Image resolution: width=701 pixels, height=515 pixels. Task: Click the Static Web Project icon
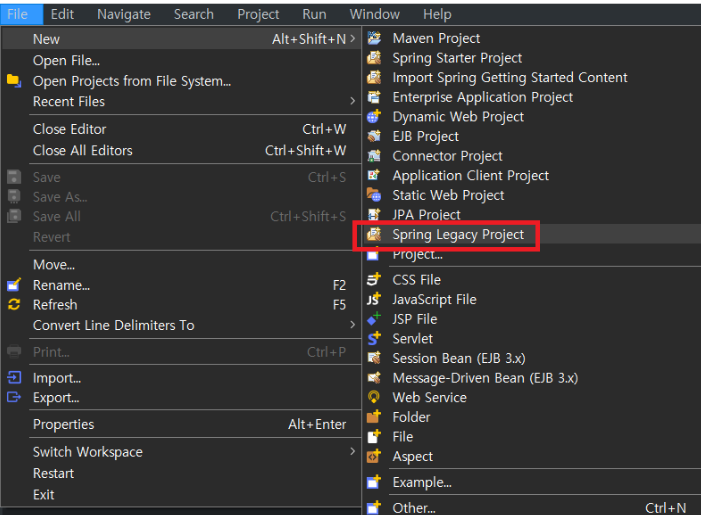pyautogui.click(x=374, y=195)
